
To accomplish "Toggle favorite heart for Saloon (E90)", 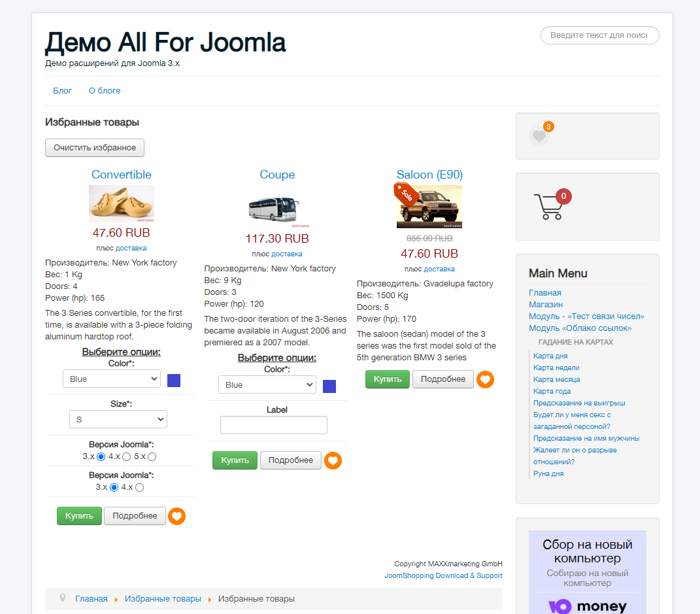I will pos(485,379).
